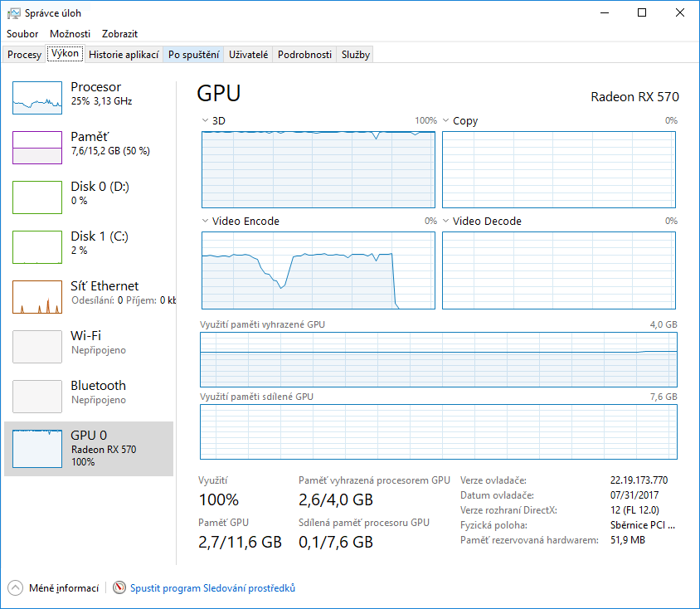Open the Možnosti menu
700x609 pixels.
coord(70,34)
